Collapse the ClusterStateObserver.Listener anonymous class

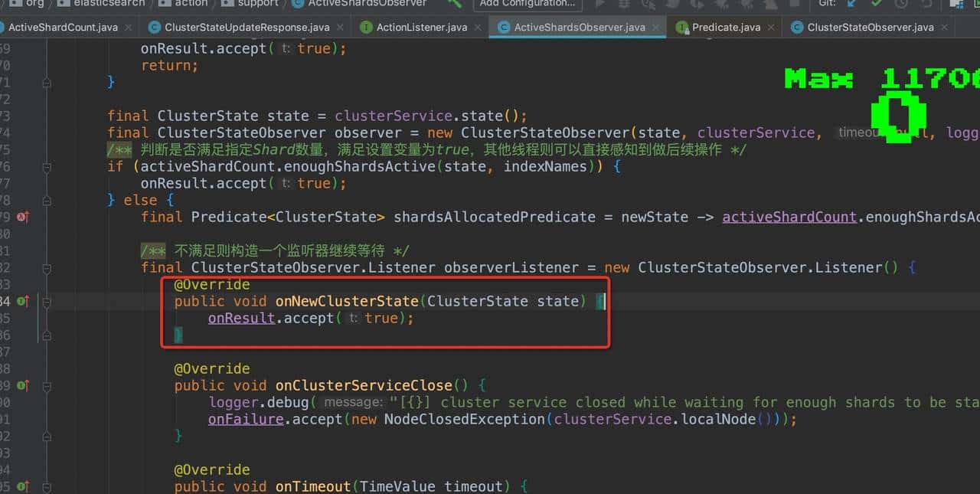(47, 268)
